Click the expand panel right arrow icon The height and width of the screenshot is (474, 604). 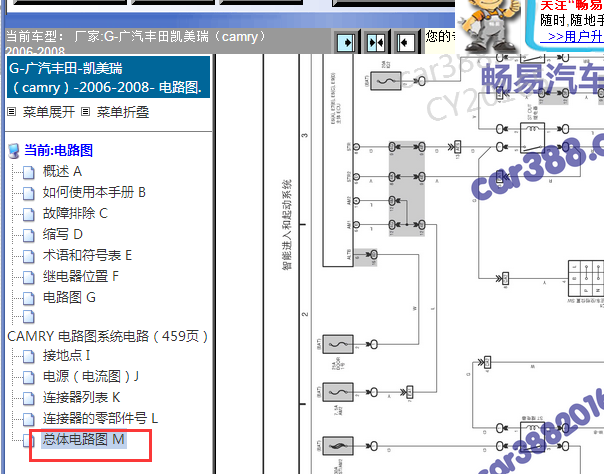tap(346, 42)
